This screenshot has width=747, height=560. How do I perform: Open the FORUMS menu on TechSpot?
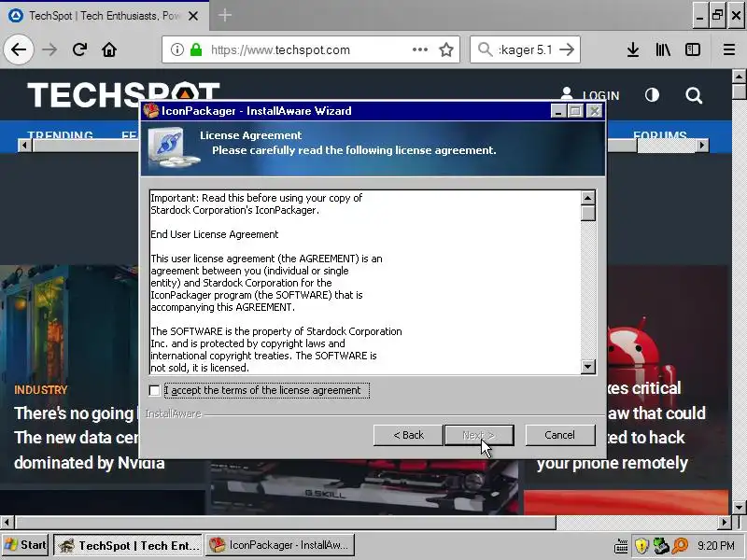coord(660,135)
